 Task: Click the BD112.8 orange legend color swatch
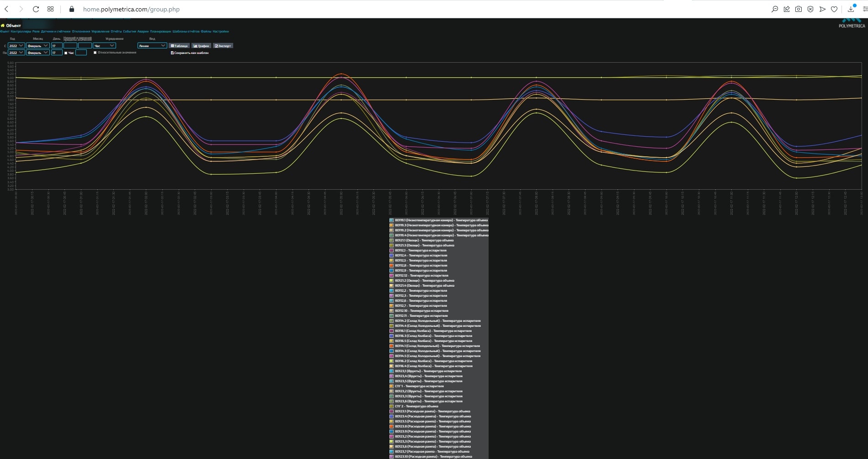(391, 266)
